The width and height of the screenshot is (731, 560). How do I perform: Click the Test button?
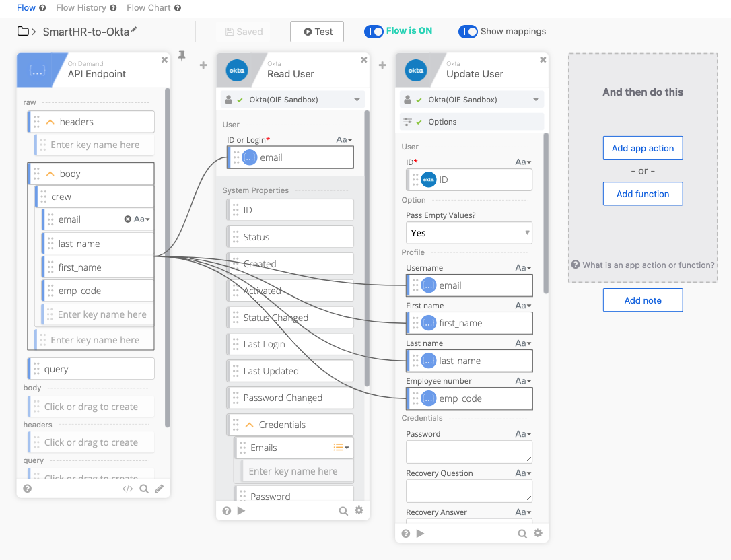click(316, 31)
